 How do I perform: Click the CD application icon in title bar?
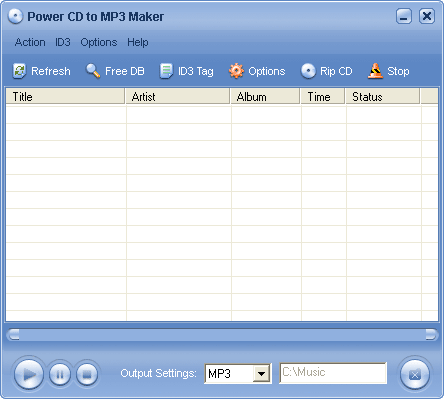(15, 16)
